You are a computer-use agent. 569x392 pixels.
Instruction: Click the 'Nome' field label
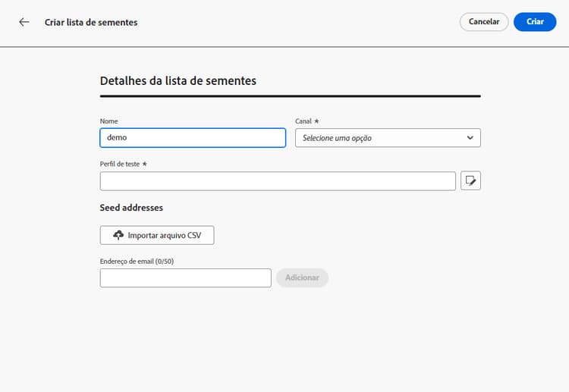(108, 121)
